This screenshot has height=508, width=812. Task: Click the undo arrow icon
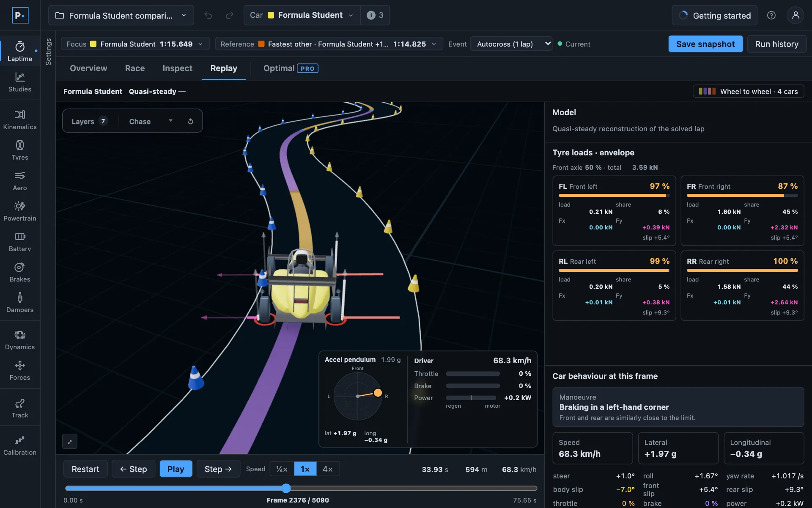tap(208, 15)
